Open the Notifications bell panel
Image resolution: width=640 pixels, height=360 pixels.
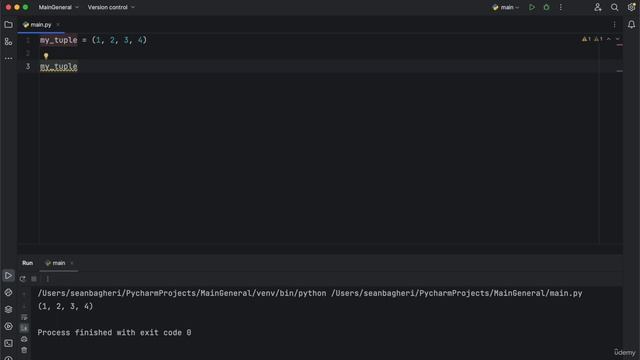[x=631, y=24]
